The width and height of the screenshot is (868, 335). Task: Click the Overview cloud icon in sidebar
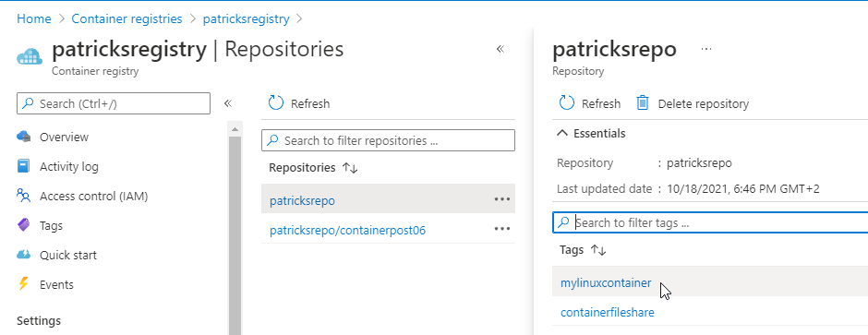pyautogui.click(x=24, y=137)
